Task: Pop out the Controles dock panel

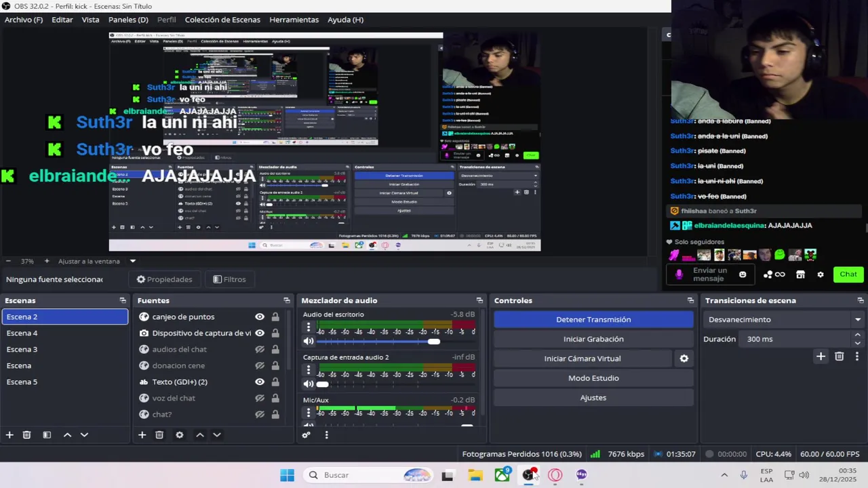Action: (x=690, y=300)
